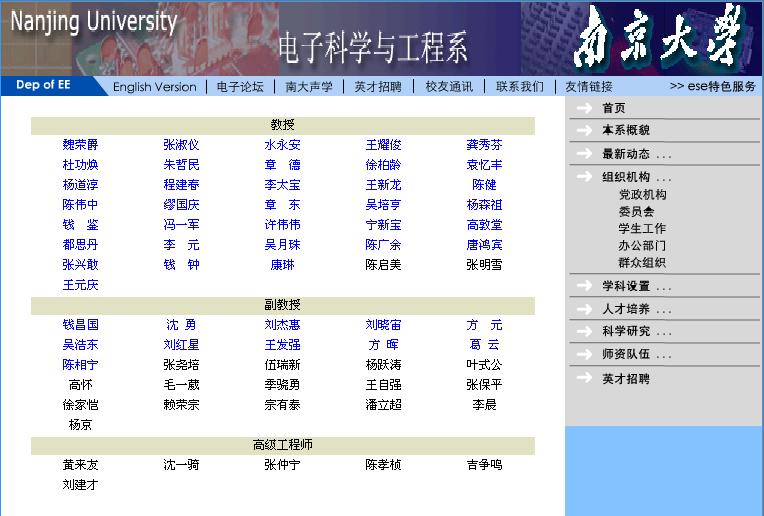Open 友情链接 in the navigation bar
The height and width of the screenshot is (516, 764).
[x=589, y=87]
